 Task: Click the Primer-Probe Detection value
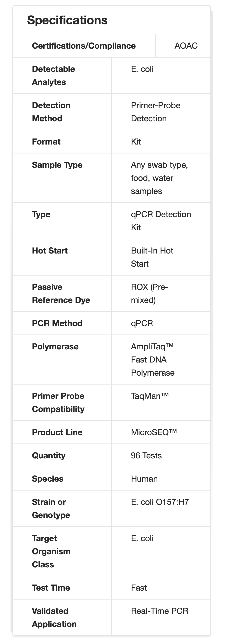(155, 112)
